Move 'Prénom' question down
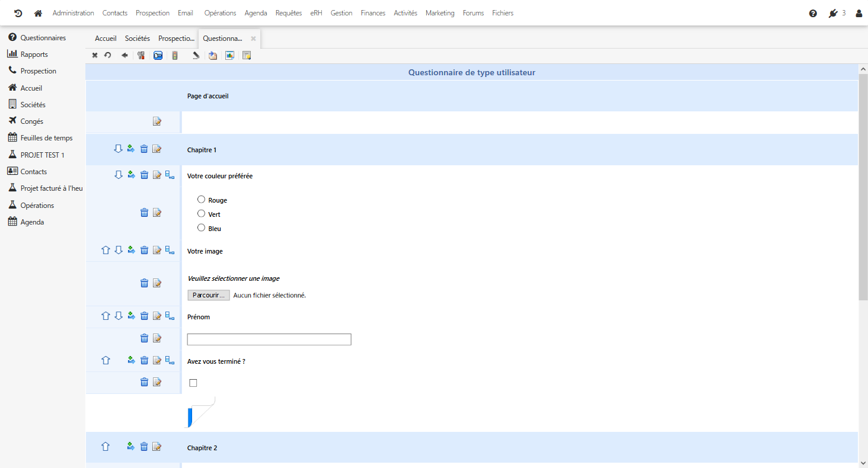Image resolution: width=868 pixels, height=468 pixels. 118,316
